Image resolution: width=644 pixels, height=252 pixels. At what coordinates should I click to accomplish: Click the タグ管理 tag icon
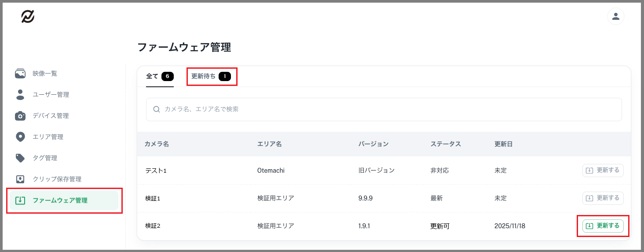click(x=20, y=158)
